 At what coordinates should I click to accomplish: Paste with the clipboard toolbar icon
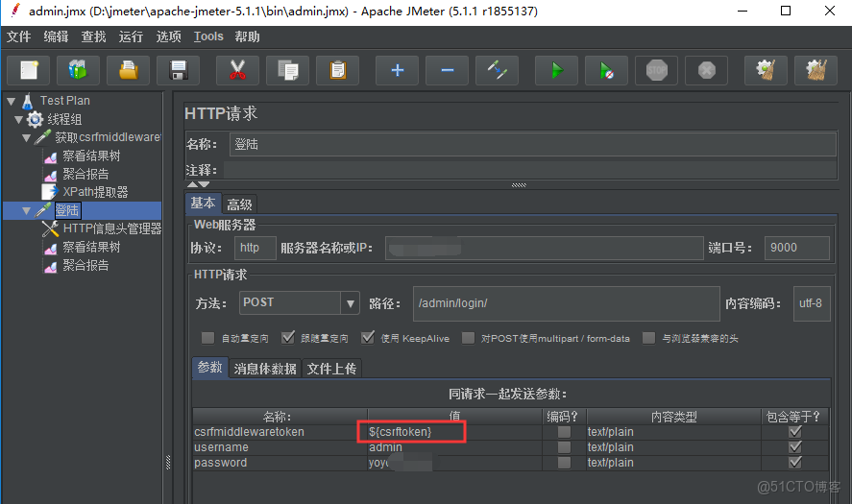[337, 70]
